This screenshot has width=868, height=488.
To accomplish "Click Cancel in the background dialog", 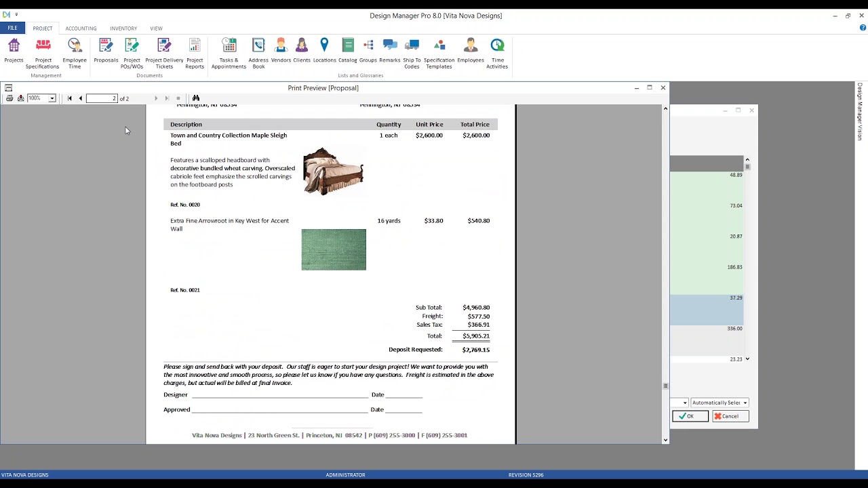I will coord(730,416).
